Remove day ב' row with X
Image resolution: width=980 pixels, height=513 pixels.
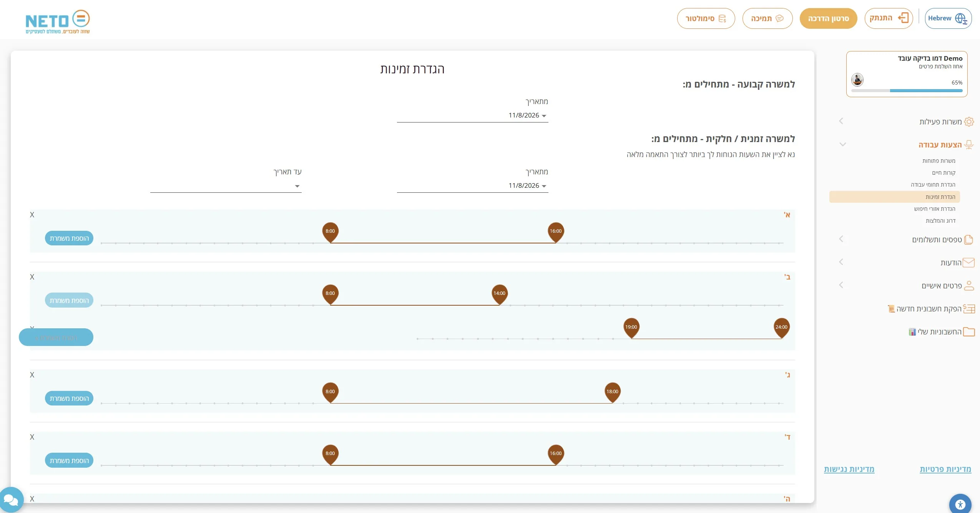(x=32, y=277)
